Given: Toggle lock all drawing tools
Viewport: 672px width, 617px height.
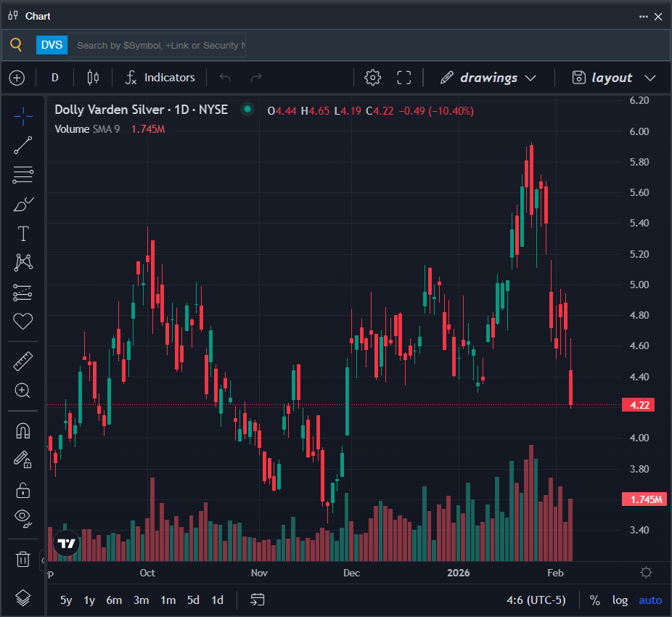Looking at the screenshot, I should (23, 490).
